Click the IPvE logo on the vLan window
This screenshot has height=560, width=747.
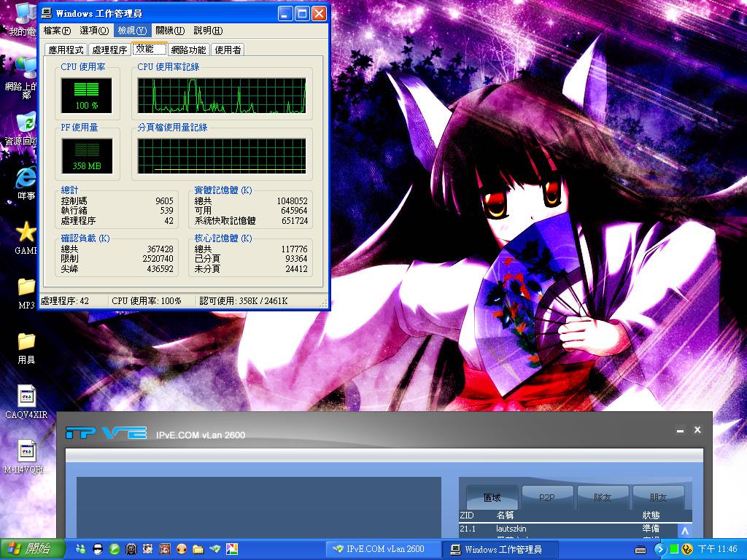tap(107, 432)
